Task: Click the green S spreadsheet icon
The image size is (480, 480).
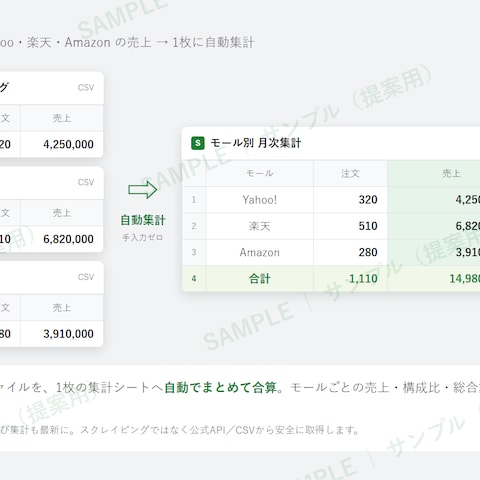Action: (x=198, y=143)
